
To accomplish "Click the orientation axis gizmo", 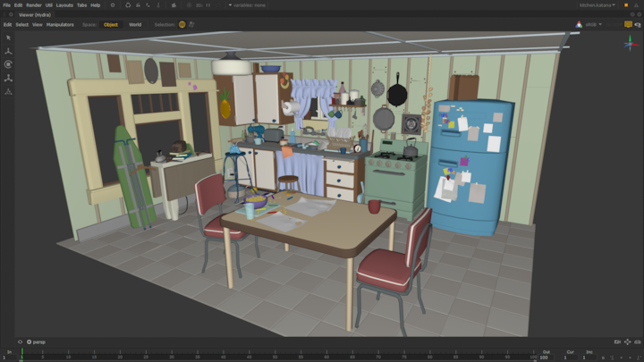I will pos(628,42).
